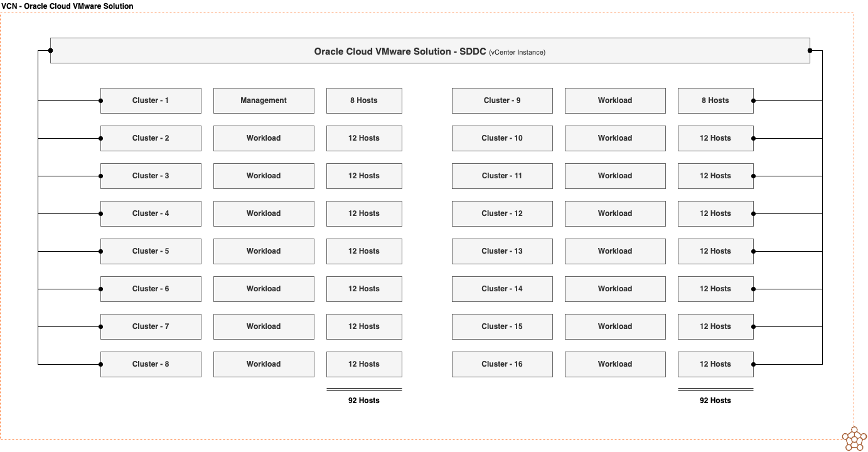Click the VCN - Oracle Cloud VMware Solution title

[67, 6]
